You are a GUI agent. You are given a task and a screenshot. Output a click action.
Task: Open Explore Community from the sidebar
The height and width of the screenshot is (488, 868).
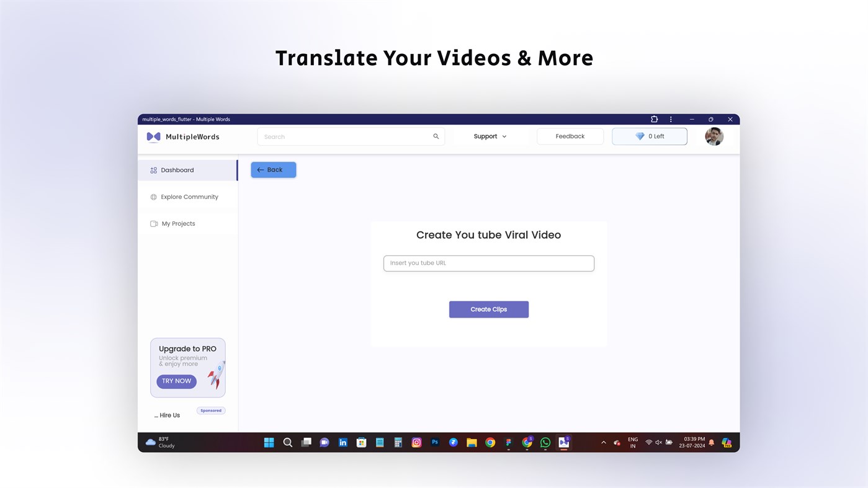click(189, 197)
